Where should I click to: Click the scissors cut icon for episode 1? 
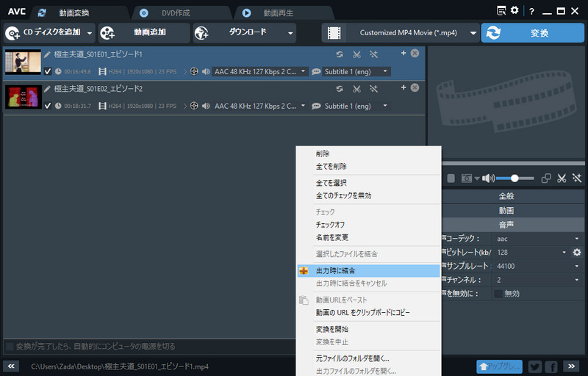tap(356, 54)
